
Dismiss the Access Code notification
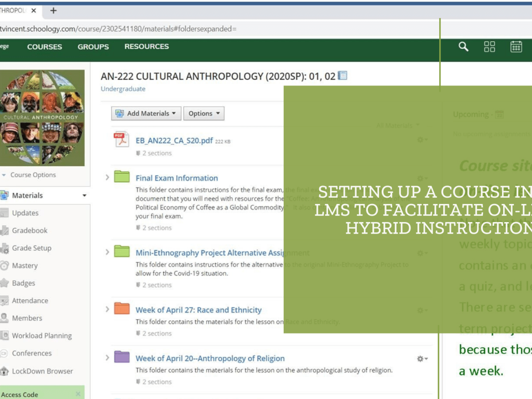79,393
